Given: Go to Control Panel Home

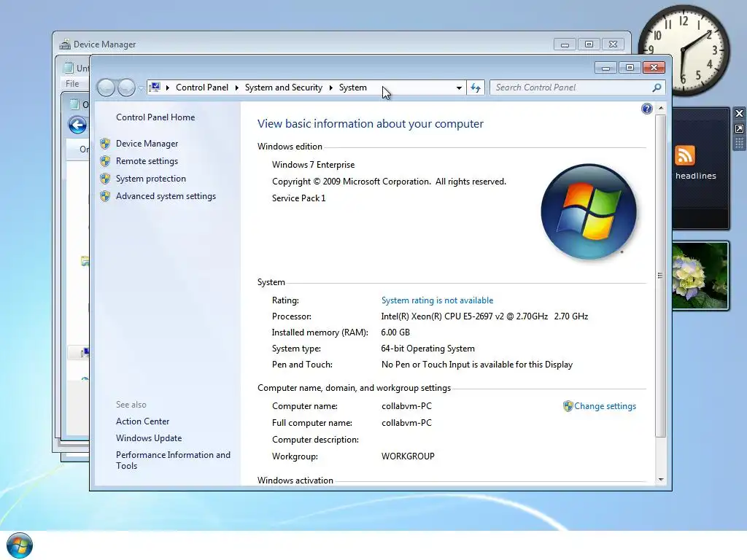Looking at the screenshot, I should coord(155,117).
